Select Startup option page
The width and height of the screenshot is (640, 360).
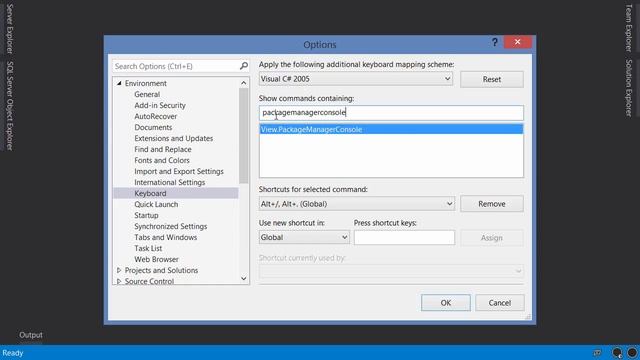146,216
